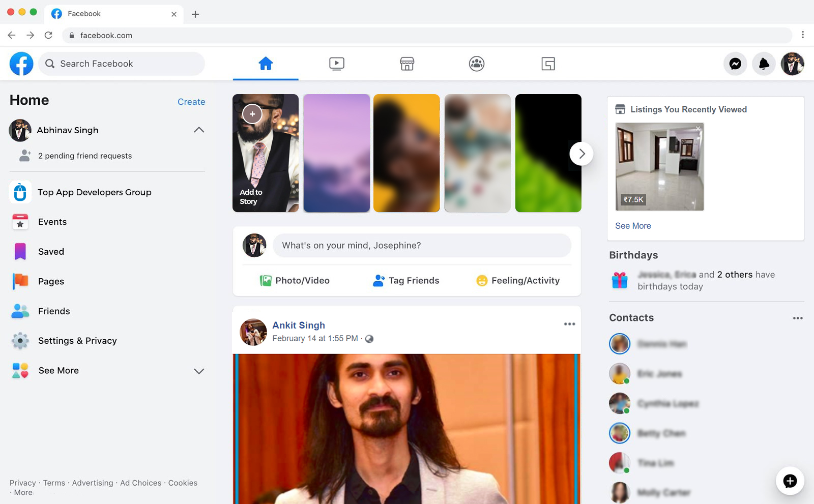Click the Create link
The height and width of the screenshot is (504, 814).
(191, 102)
